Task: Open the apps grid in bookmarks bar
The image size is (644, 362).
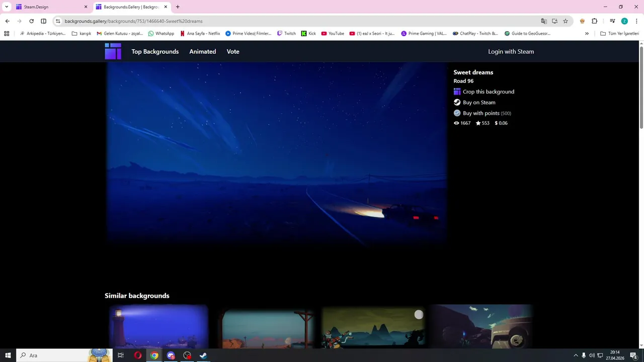Action: click(x=7, y=34)
